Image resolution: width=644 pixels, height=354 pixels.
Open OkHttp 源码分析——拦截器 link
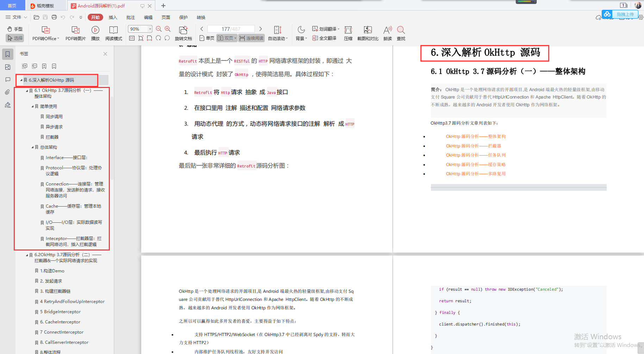click(473, 146)
